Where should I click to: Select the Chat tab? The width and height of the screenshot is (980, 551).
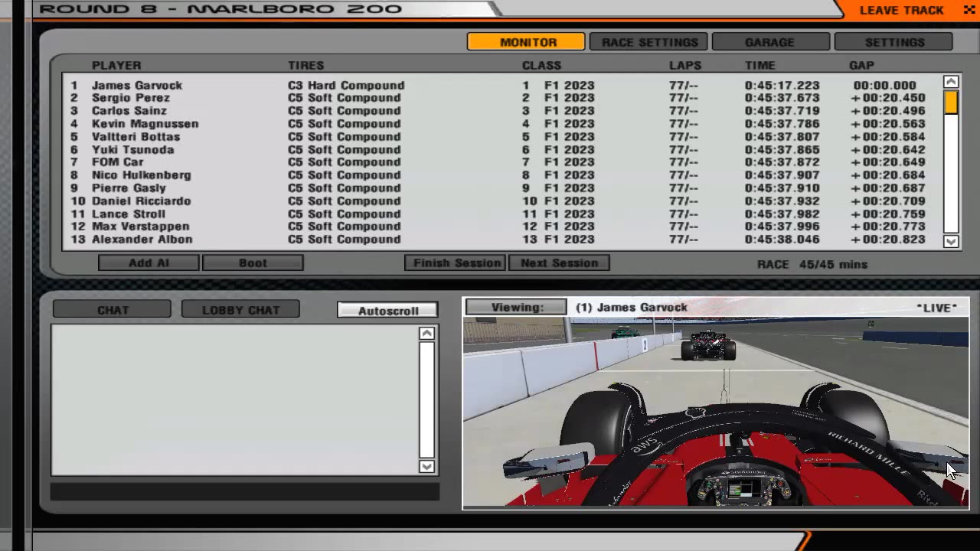click(x=113, y=310)
